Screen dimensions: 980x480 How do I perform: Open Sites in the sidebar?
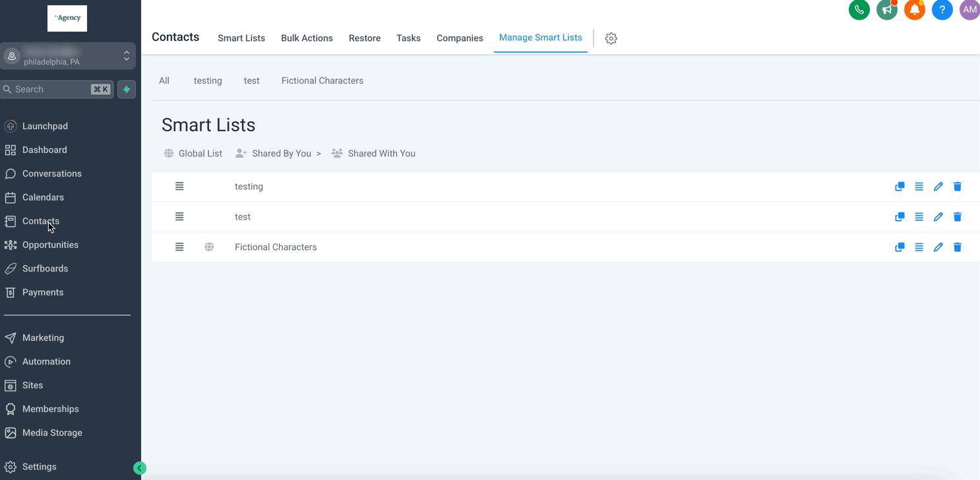(x=32, y=385)
